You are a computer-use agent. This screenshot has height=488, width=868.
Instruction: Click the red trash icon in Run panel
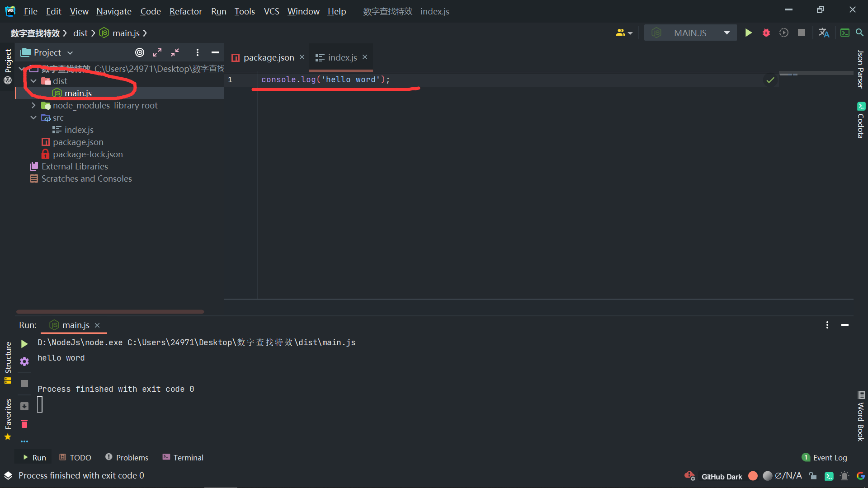click(x=24, y=424)
